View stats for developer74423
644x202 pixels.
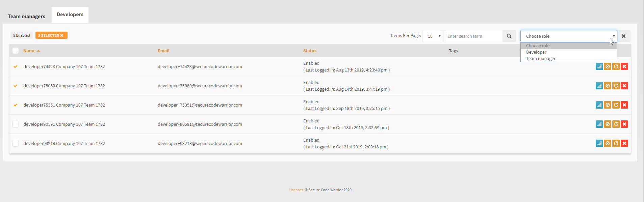(x=599, y=66)
